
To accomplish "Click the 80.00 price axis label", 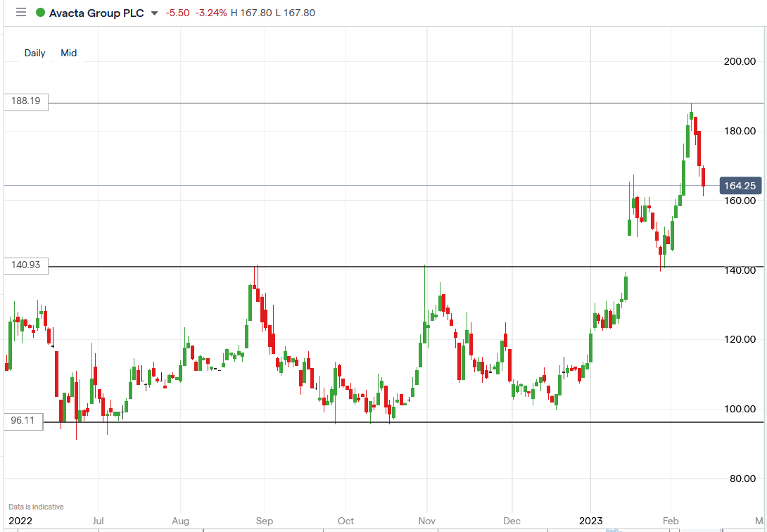I will click(742, 479).
